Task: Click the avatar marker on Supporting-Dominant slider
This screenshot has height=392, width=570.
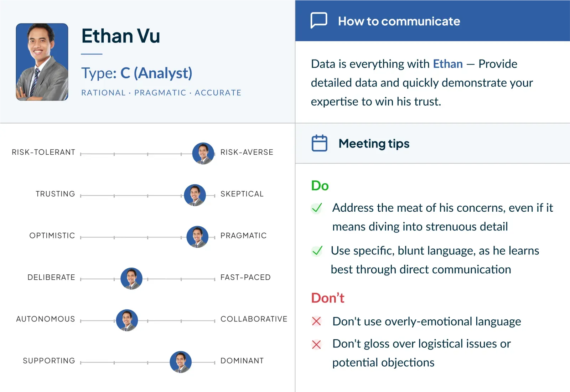Action: pyautogui.click(x=181, y=362)
